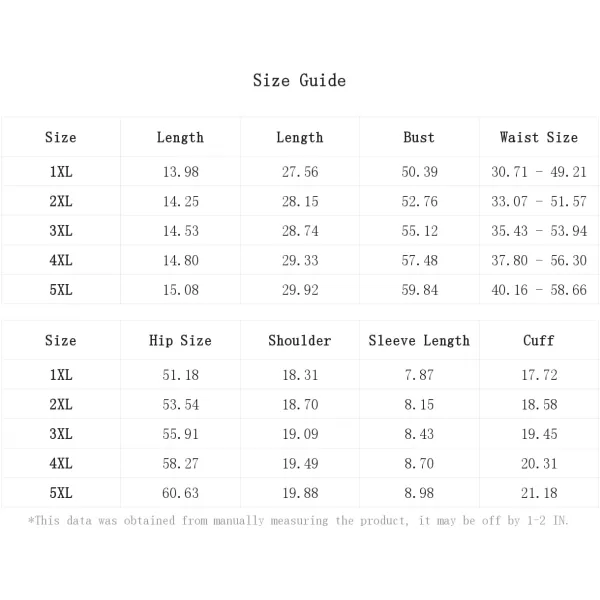The image size is (600, 600).
Task: Select the 3XL bust value 55.12
Action: [x=419, y=231]
